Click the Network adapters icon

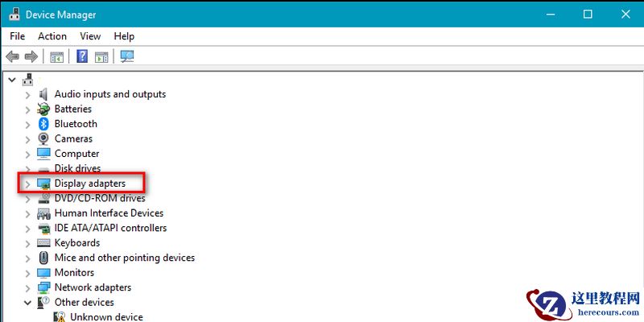(43, 287)
